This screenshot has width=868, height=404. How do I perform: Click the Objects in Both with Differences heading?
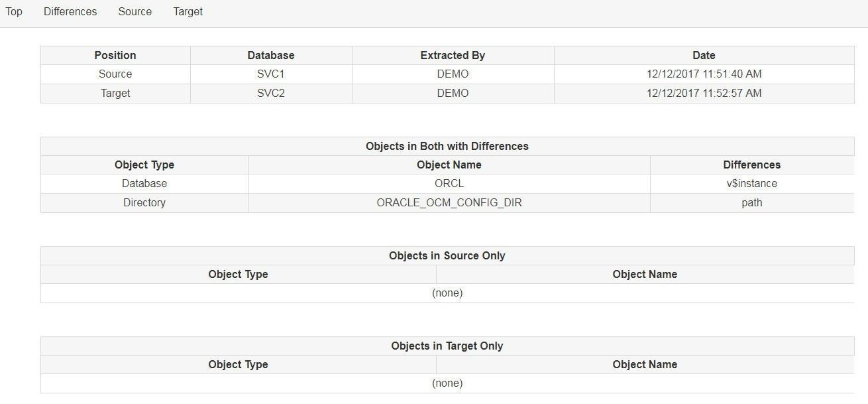pyautogui.click(x=447, y=147)
